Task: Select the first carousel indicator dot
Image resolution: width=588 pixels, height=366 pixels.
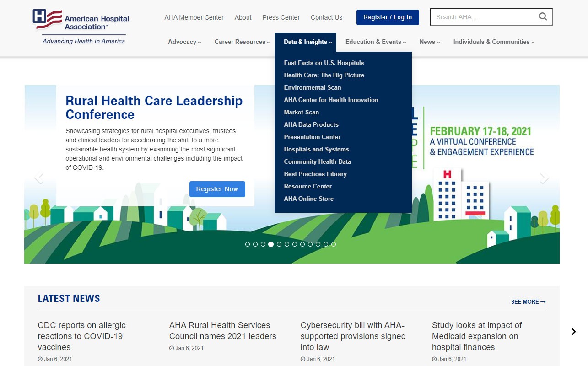Action: 248,244
